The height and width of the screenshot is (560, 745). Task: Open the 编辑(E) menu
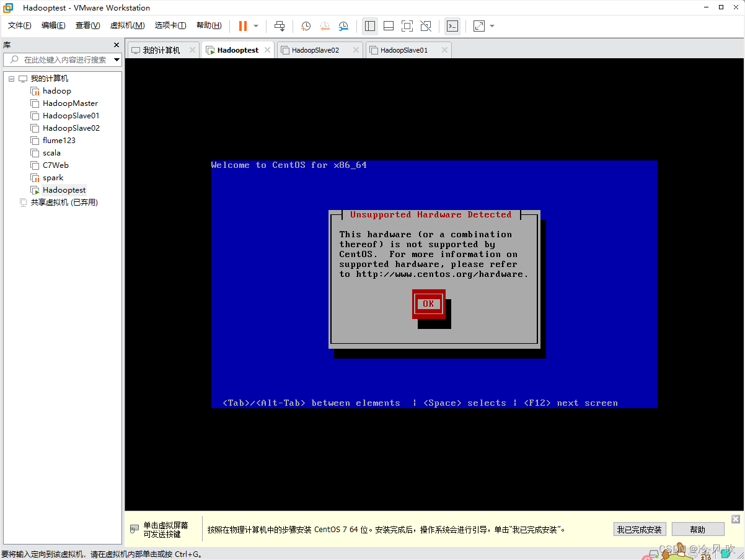53,25
